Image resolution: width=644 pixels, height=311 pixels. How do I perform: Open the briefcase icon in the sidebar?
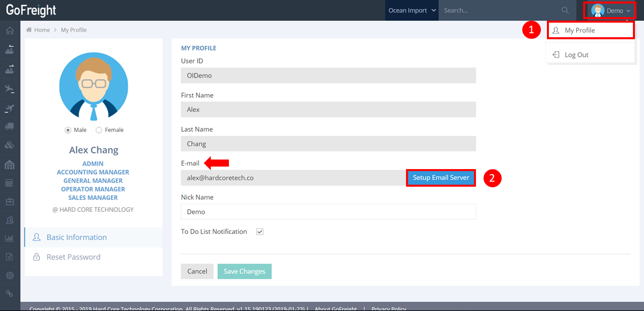click(10, 202)
